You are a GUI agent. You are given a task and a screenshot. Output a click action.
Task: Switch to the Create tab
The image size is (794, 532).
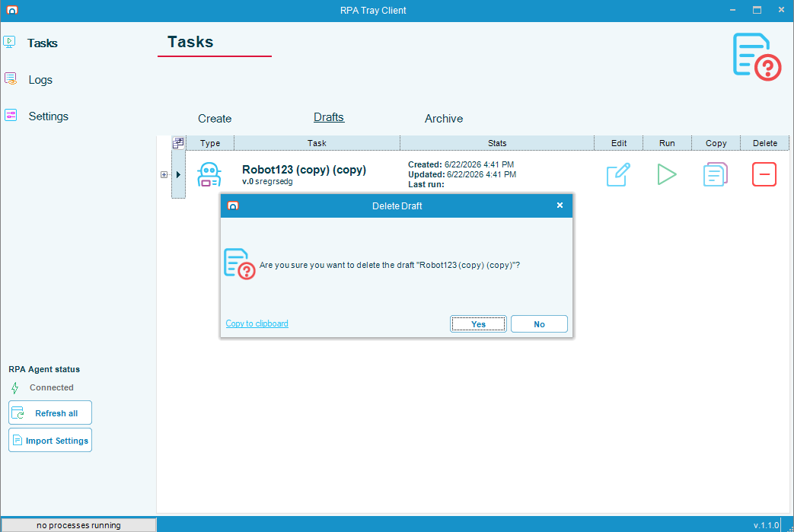(215, 119)
